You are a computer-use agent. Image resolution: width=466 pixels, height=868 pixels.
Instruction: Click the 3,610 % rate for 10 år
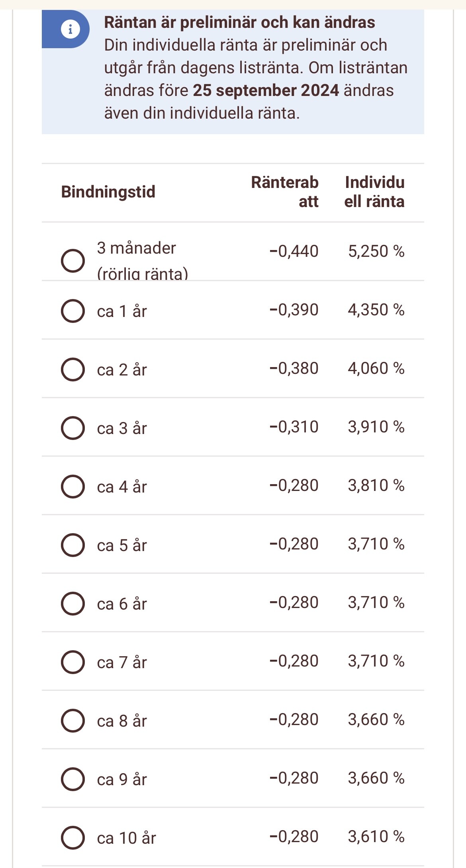click(376, 837)
